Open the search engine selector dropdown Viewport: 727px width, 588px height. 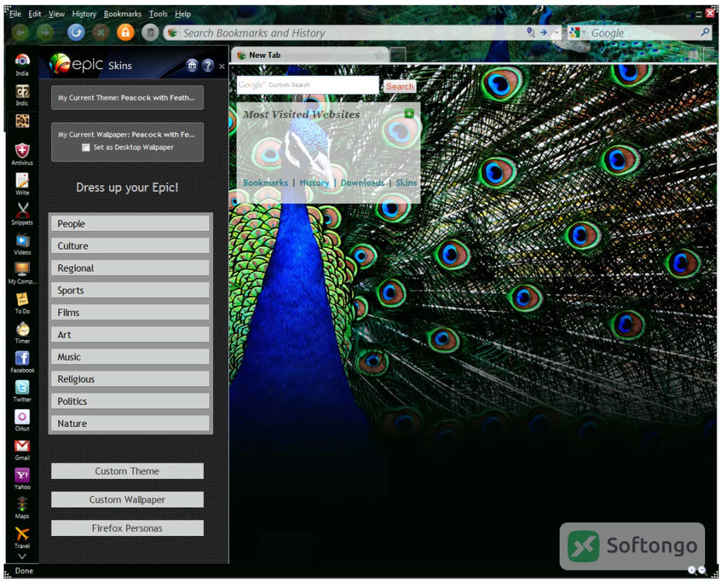pos(577,33)
